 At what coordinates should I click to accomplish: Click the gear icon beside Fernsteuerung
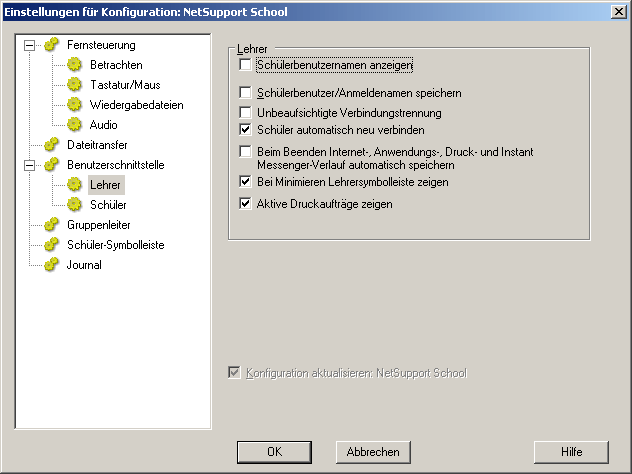(51, 45)
